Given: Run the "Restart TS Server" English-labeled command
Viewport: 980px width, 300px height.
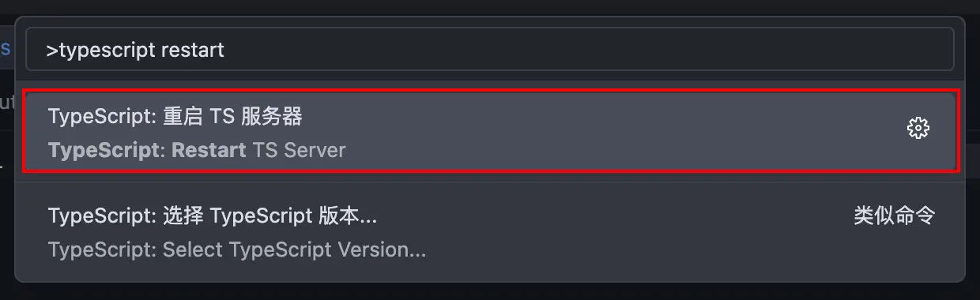Looking at the screenshot, I should click(x=197, y=149).
